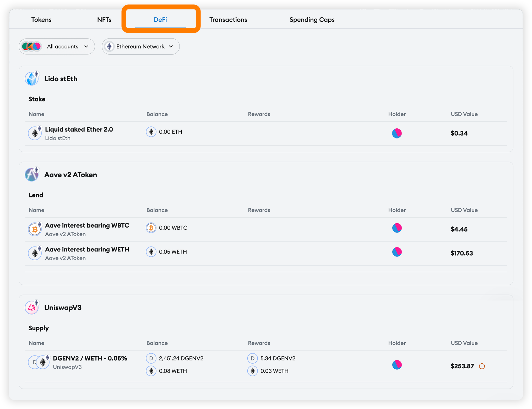The image size is (532, 409).
Task: Click the ETH icon beside 0.03 WETH reward
Action: tap(252, 371)
